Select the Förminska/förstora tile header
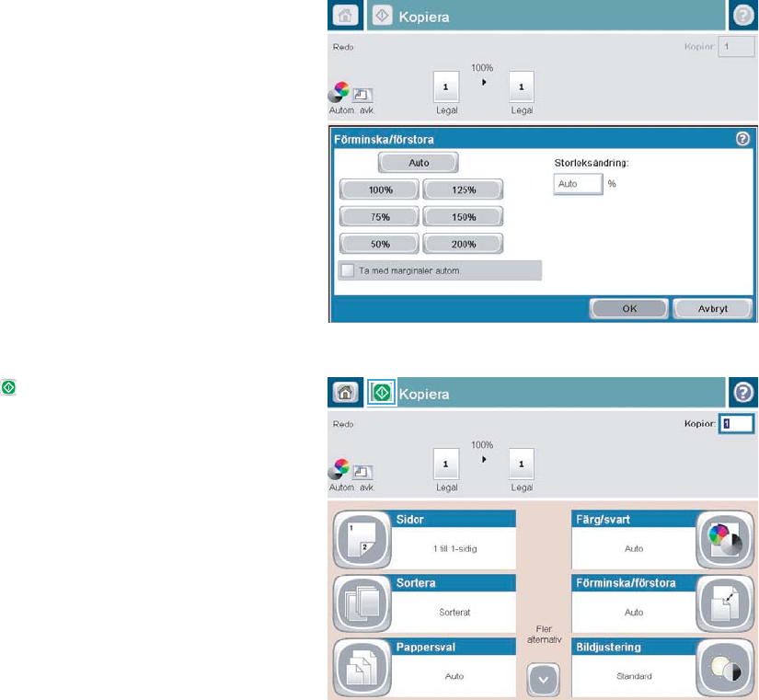 (x=626, y=583)
